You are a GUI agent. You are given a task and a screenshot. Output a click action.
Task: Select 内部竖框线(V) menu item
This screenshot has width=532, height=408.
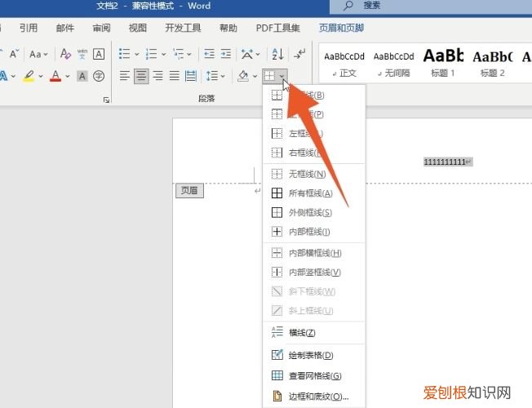pos(314,272)
